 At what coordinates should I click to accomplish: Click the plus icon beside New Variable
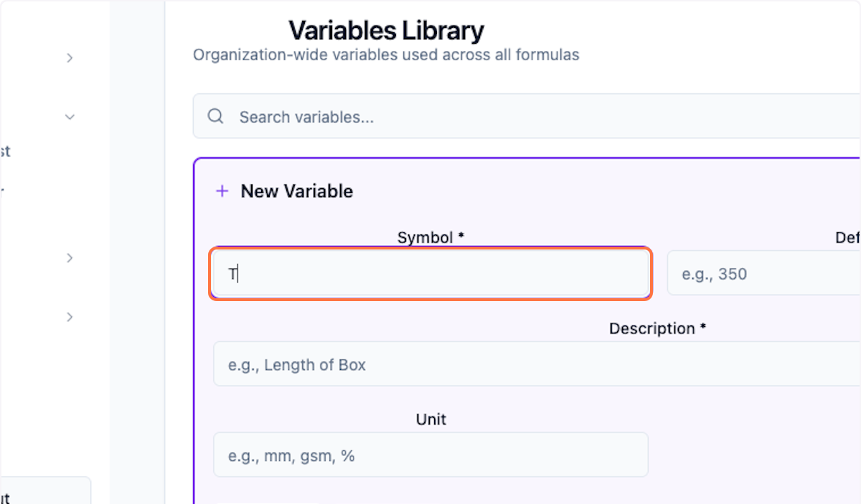click(x=222, y=191)
